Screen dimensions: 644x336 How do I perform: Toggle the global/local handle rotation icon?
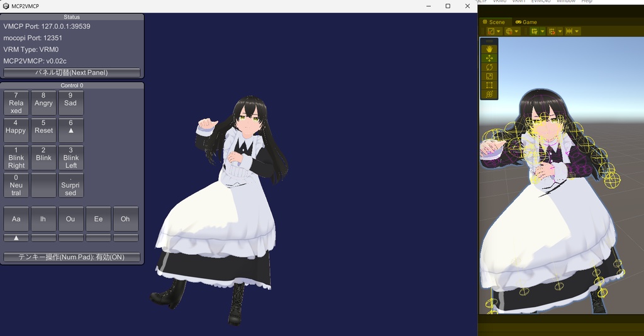[509, 31]
